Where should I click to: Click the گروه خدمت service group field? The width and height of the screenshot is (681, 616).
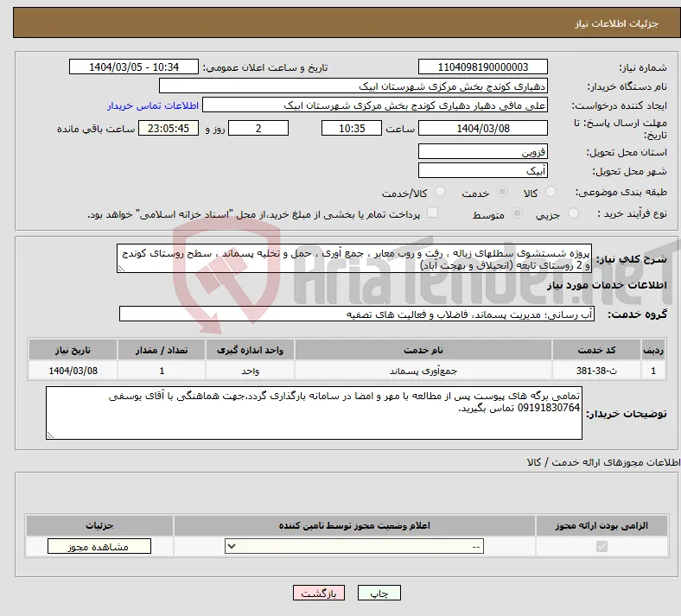[357, 314]
